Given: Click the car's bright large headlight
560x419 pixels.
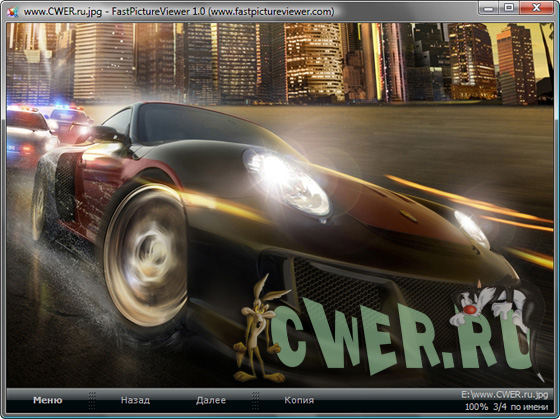Looking at the screenshot, I should coord(288,184).
